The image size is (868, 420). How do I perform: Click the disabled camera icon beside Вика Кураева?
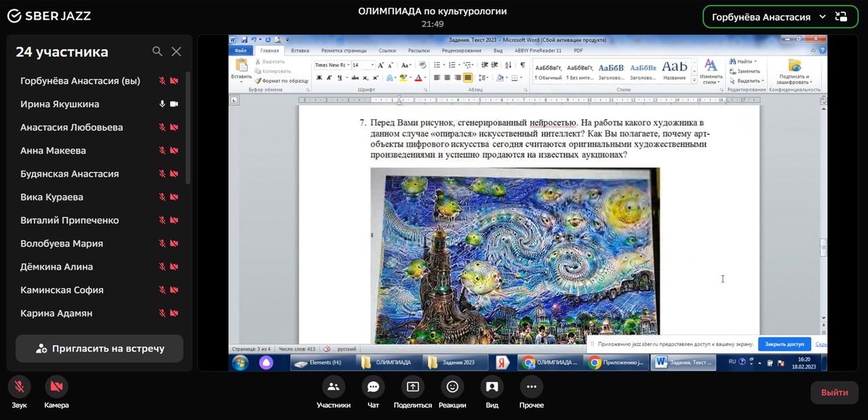click(x=174, y=197)
